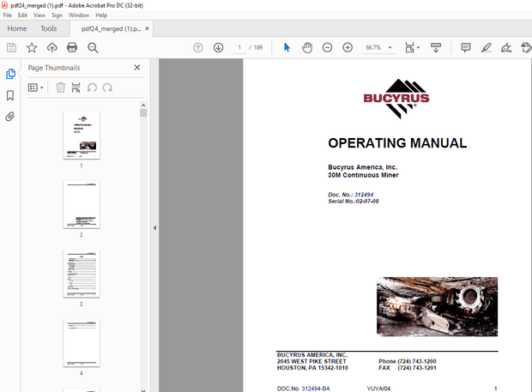Click the 312494-BA footer link
The height and width of the screenshot is (392, 532).
click(316, 389)
